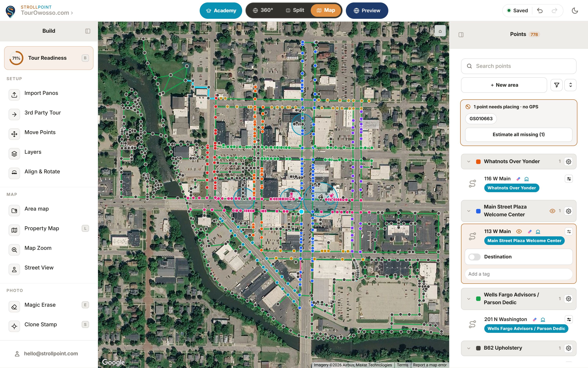Viewport: 588px width, 368px height.
Task: Toggle visibility eye for Main Street Plaza area
Action: [x=552, y=211]
